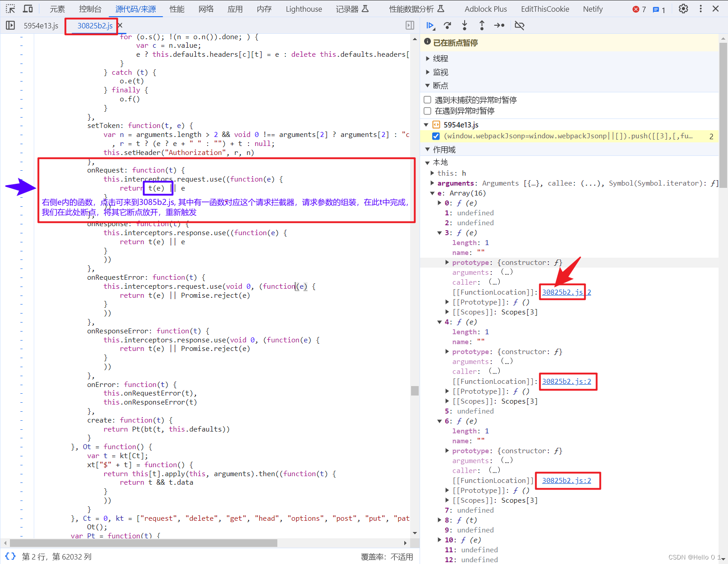Click the step out of current function icon
The width and height of the screenshot is (728, 564).
pyautogui.click(x=481, y=26)
